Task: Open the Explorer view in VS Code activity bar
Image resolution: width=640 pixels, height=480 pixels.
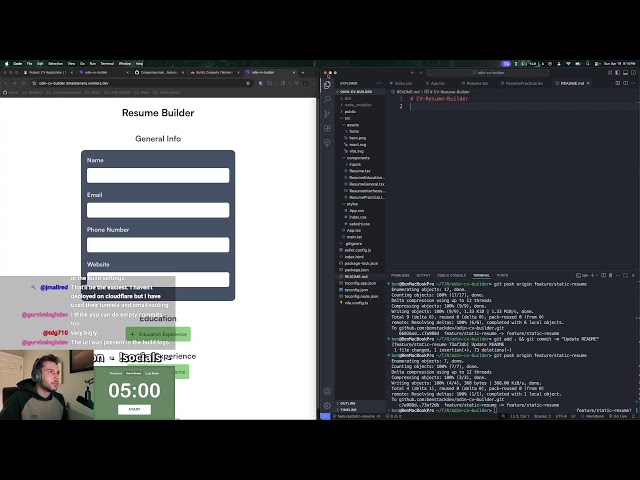Action: point(327,85)
